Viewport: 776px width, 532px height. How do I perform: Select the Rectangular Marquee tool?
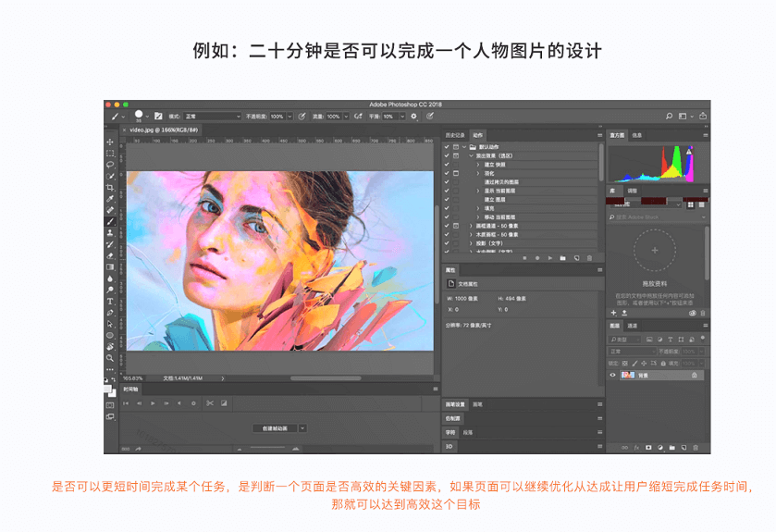point(110,154)
